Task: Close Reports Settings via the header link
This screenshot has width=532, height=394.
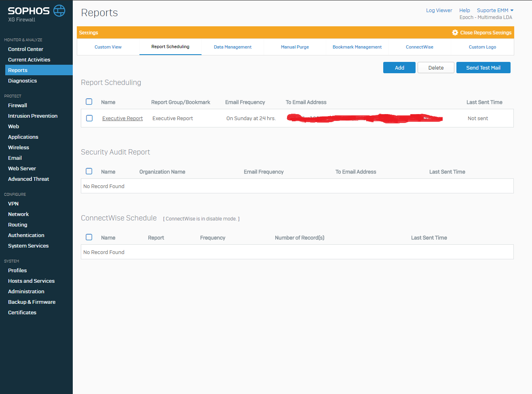Action: (x=486, y=32)
